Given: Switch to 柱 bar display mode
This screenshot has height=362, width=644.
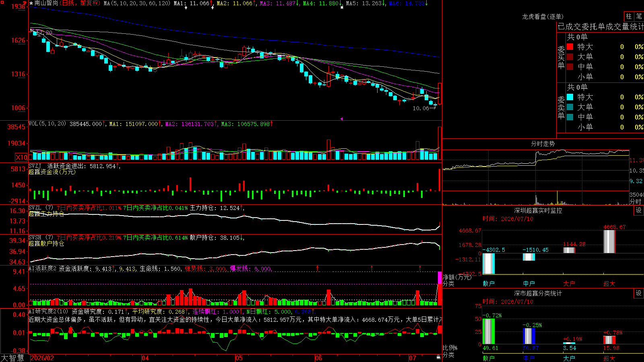Looking at the screenshot, I should (x=629, y=16).
